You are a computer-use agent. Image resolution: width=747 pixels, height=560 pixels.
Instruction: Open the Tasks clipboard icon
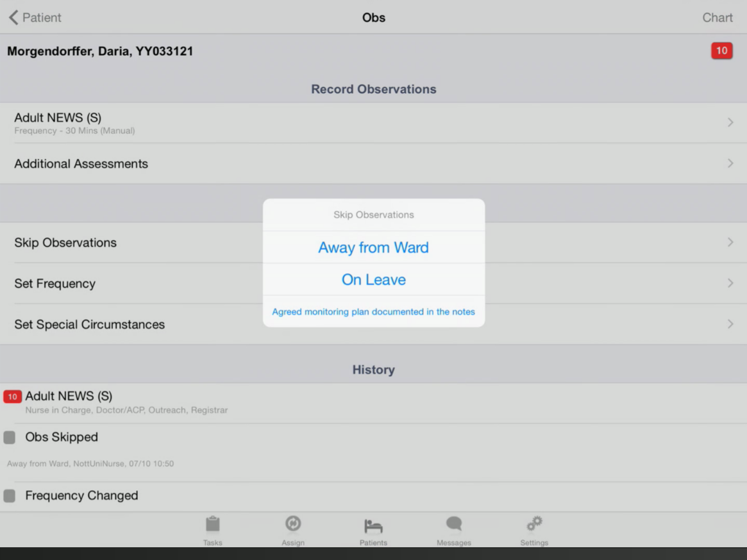tap(212, 525)
